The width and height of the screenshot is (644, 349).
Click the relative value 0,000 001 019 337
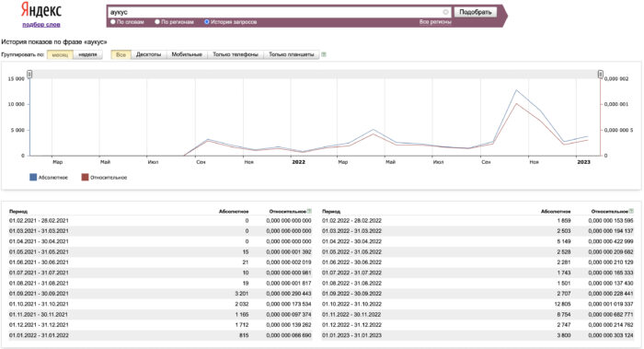611,304
